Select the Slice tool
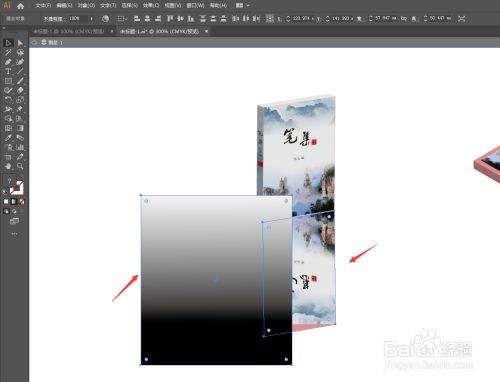 (20, 157)
